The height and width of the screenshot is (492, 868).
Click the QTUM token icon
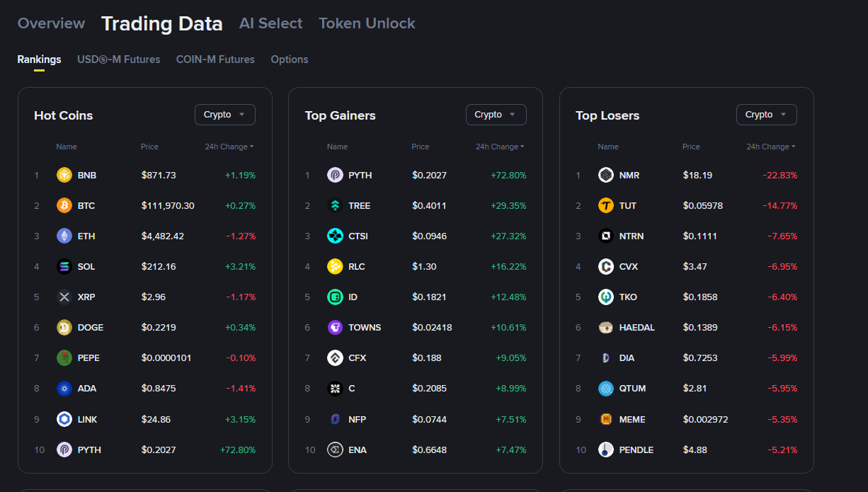coord(606,388)
